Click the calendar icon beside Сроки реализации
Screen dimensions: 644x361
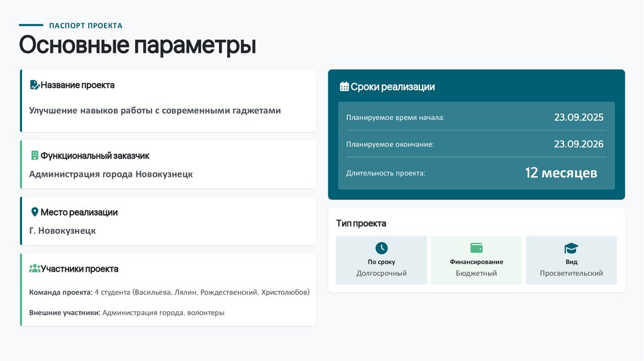[x=344, y=87]
